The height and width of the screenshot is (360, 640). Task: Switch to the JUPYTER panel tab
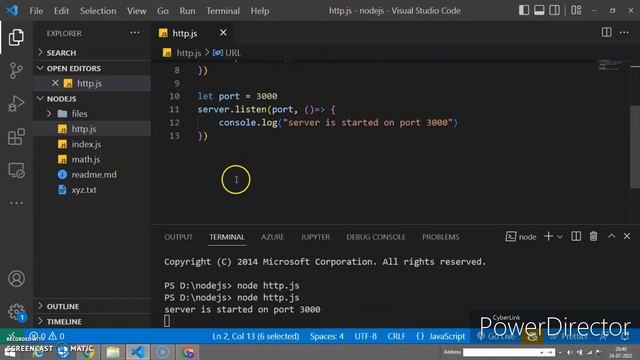(x=316, y=237)
